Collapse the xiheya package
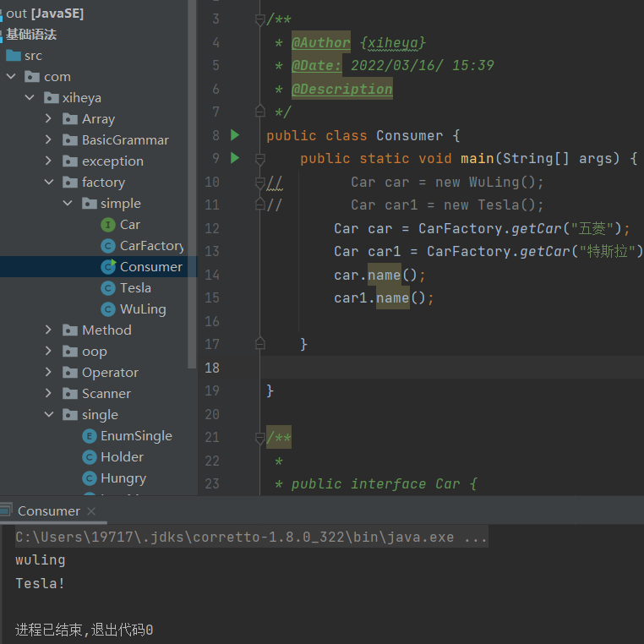 pos(30,97)
